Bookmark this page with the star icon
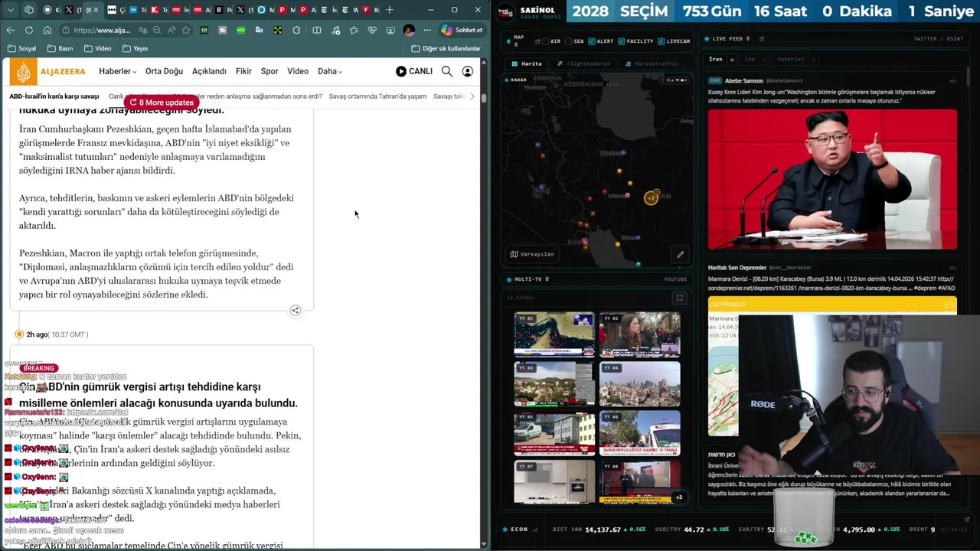Viewport: 980px width, 551px height. click(x=185, y=30)
